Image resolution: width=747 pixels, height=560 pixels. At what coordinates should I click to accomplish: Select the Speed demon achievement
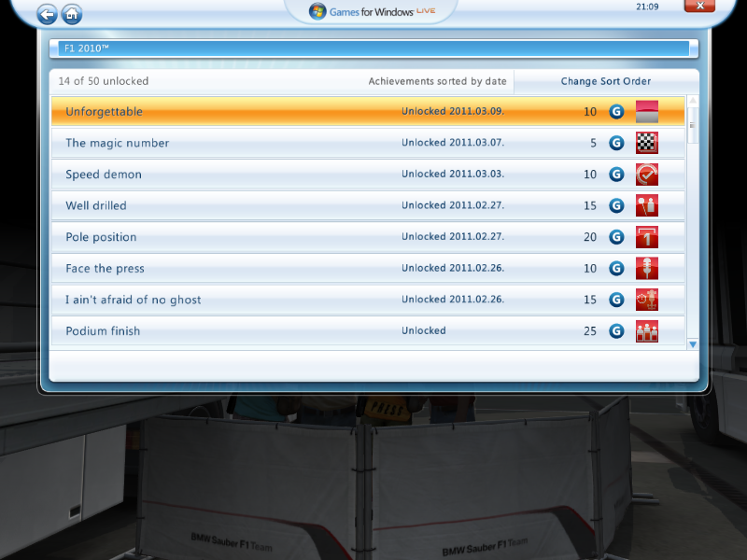coord(368,175)
